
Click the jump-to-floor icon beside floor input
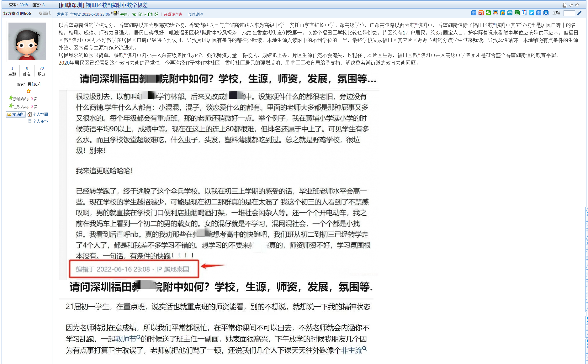pos(579,13)
